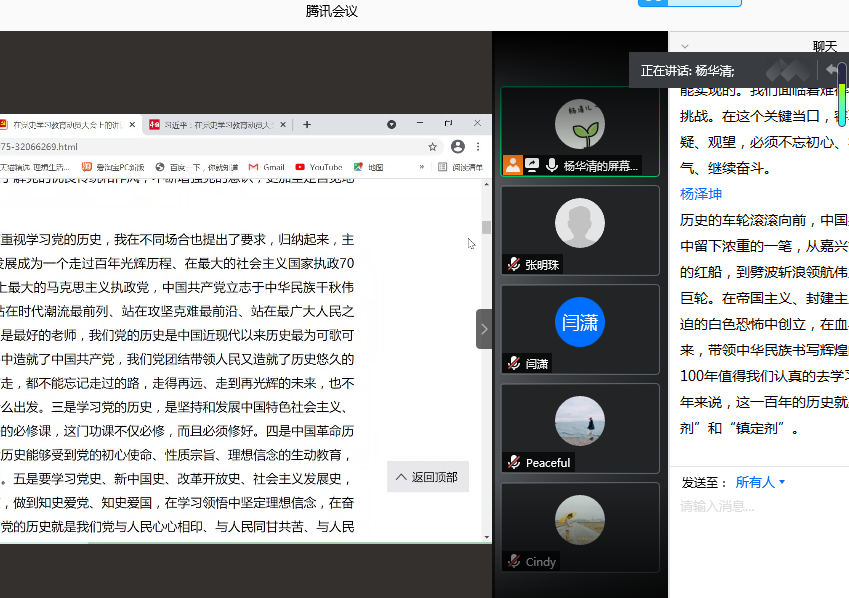Click the green audio volume level bar
Image resolution: width=849 pixels, height=598 pixels.
click(x=842, y=98)
